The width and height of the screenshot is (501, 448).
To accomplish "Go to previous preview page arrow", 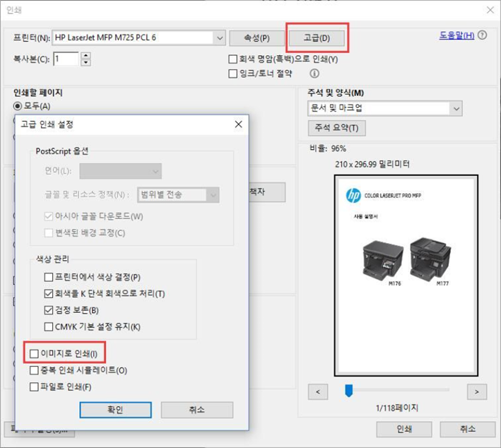I will pos(318,391).
